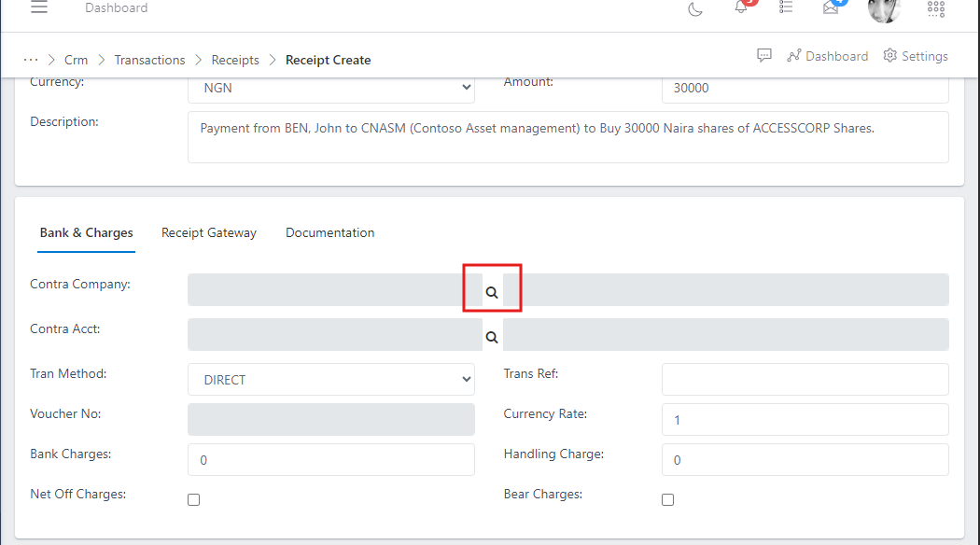
Task: Switch to the Receipt Gateway tab
Action: (209, 232)
